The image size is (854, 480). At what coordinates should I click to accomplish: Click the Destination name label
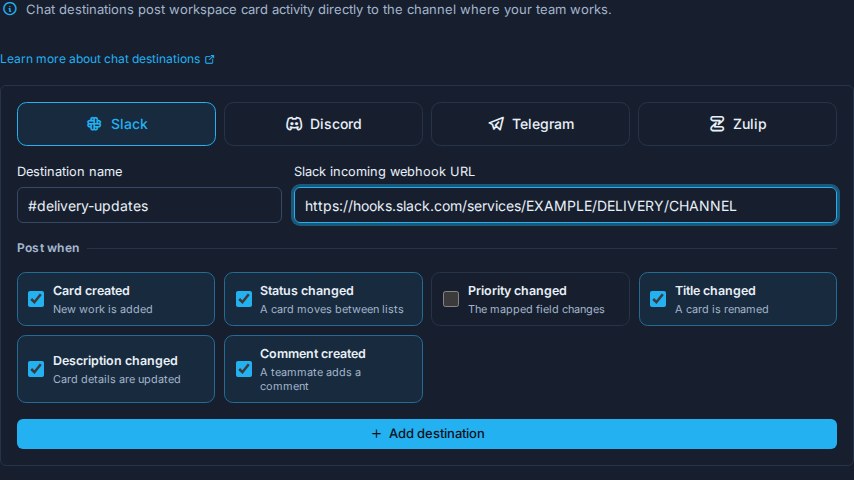coord(70,172)
